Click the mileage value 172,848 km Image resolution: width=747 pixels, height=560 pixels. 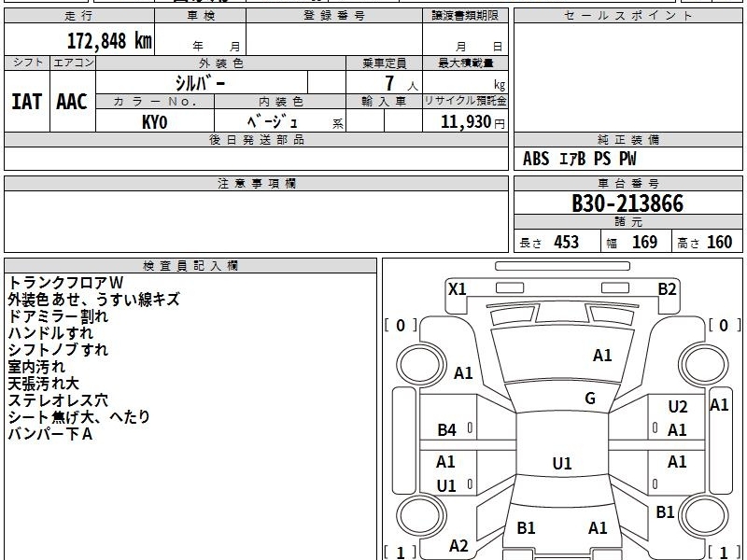pos(109,41)
